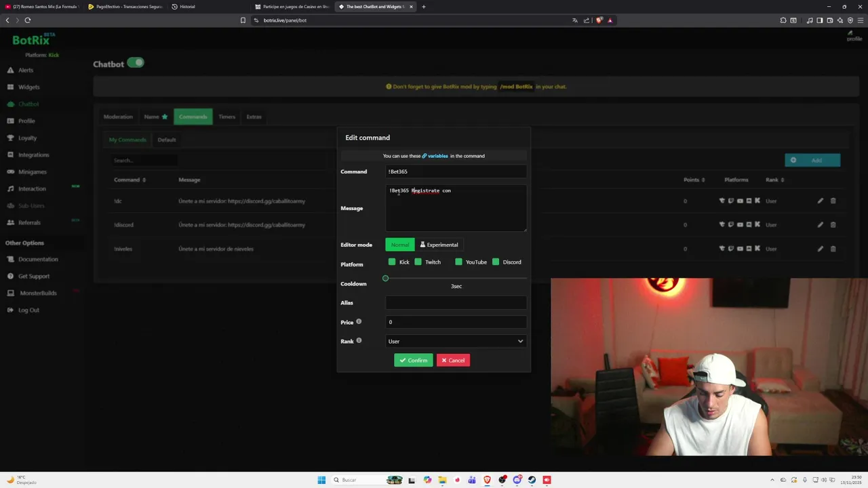Reload the page with the refresh button
This screenshot has height=488, width=868.
pyautogui.click(x=28, y=20)
